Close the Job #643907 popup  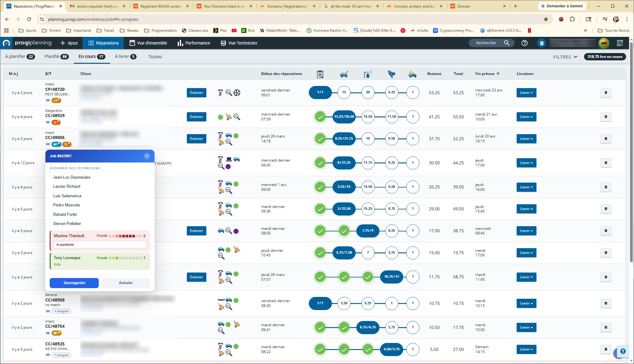[x=147, y=156]
